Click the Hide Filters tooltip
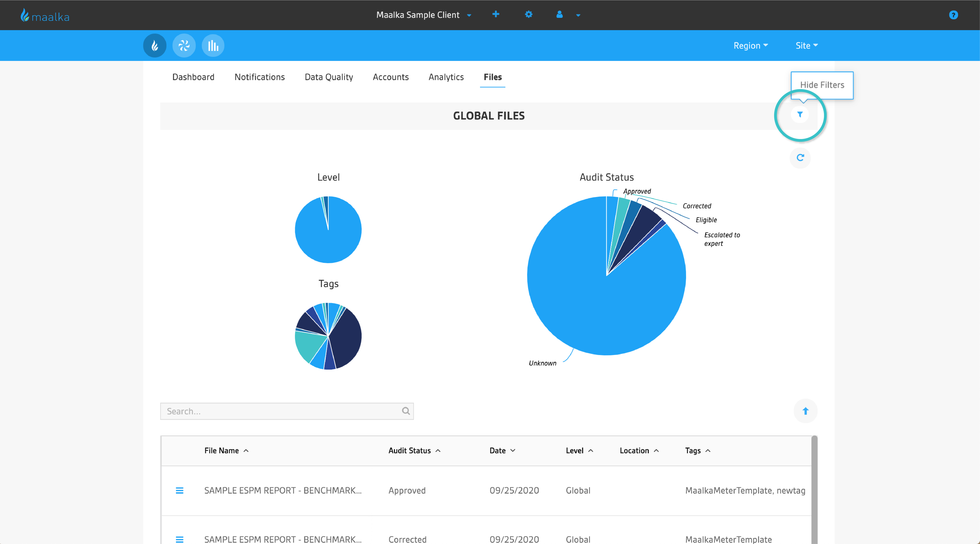Viewport: 980px width, 544px height. pyautogui.click(x=822, y=85)
